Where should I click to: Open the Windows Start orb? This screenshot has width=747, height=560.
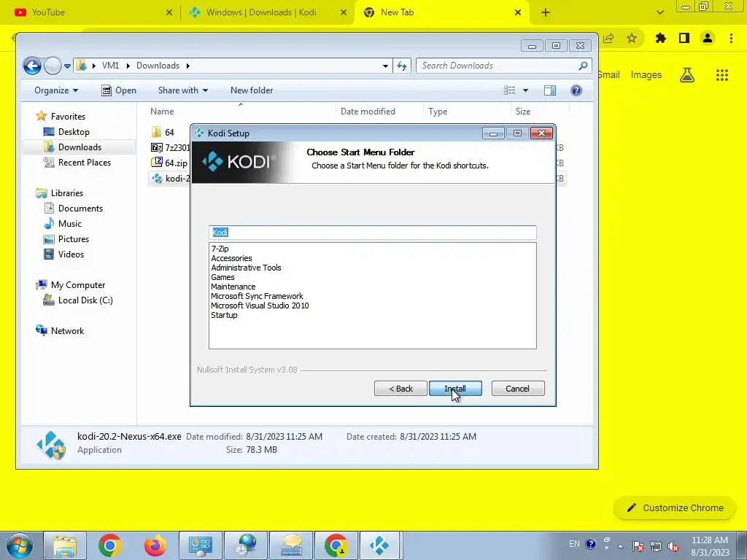[19, 545]
